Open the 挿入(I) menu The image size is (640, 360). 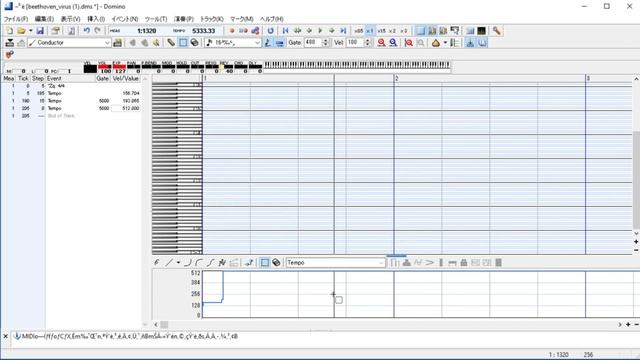click(x=96, y=19)
